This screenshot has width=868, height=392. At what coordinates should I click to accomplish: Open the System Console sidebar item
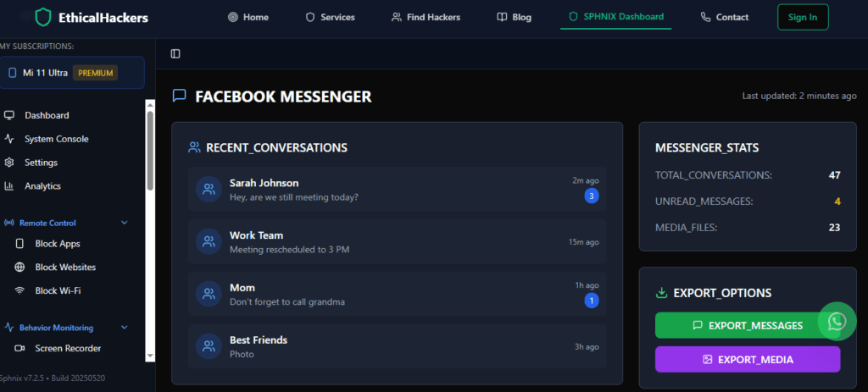[56, 139]
